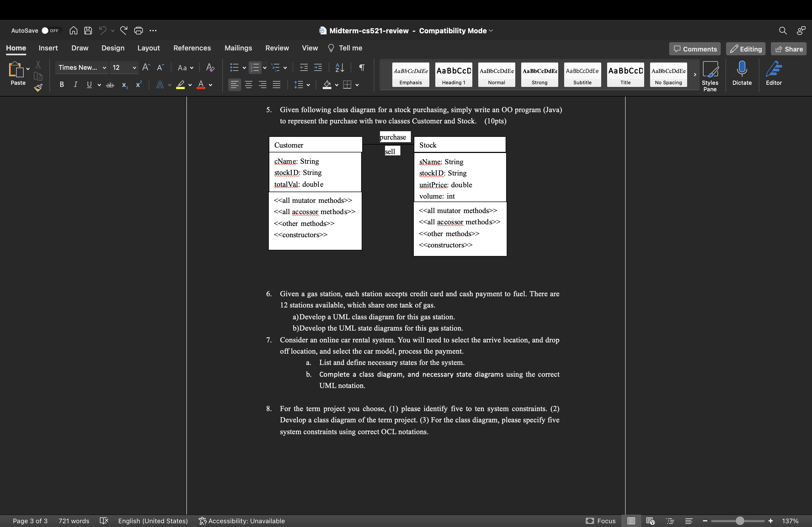This screenshot has width=812, height=527.
Task: Expand the styles gallery chevron
Action: click(695, 75)
